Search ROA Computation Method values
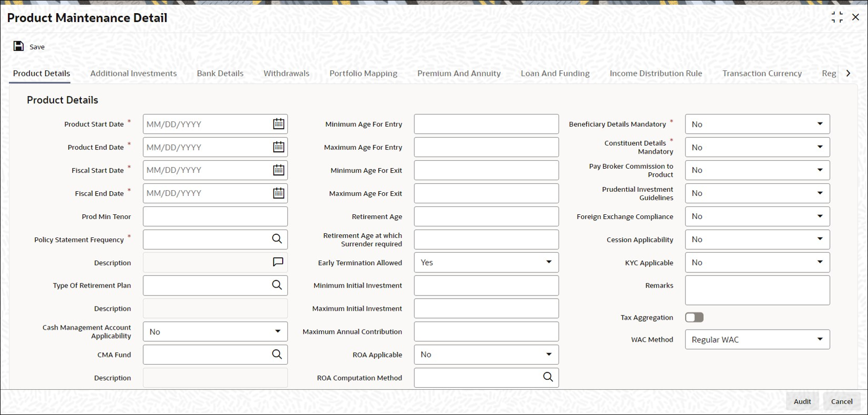This screenshot has height=415, width=868. click(548, 377)
